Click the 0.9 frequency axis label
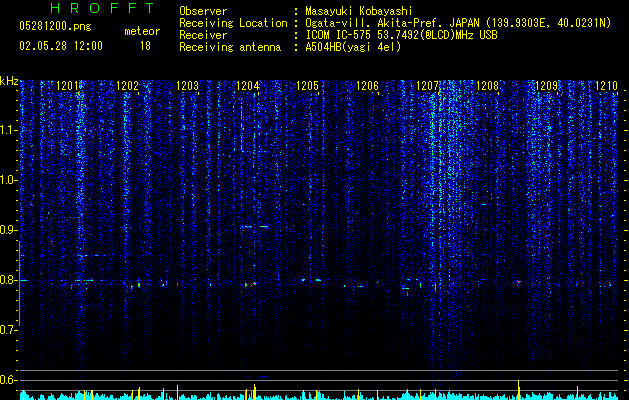 [x=8, y=230]
